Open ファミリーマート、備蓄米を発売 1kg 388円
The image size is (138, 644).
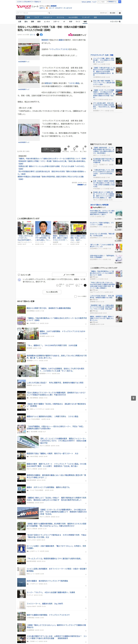point(45,604)
